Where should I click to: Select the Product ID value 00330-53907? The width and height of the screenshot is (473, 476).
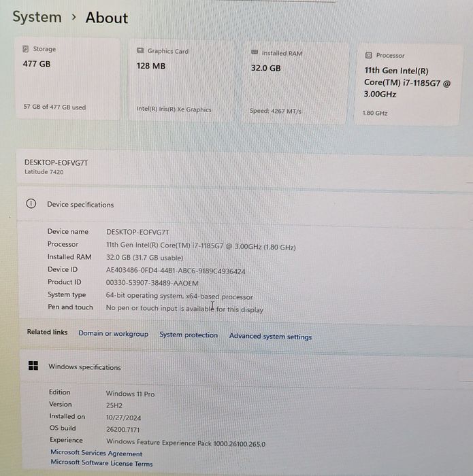[x=152, y=283]
